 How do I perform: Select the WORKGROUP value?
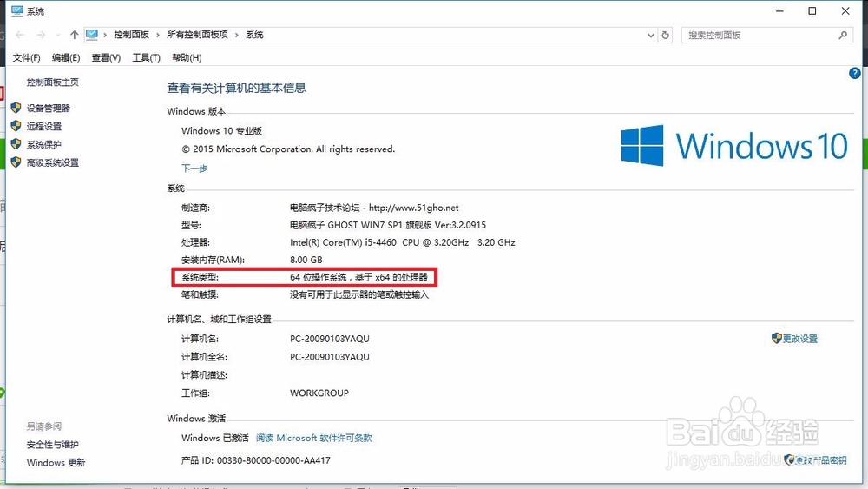pyautogui.click(x=319, y=393)
